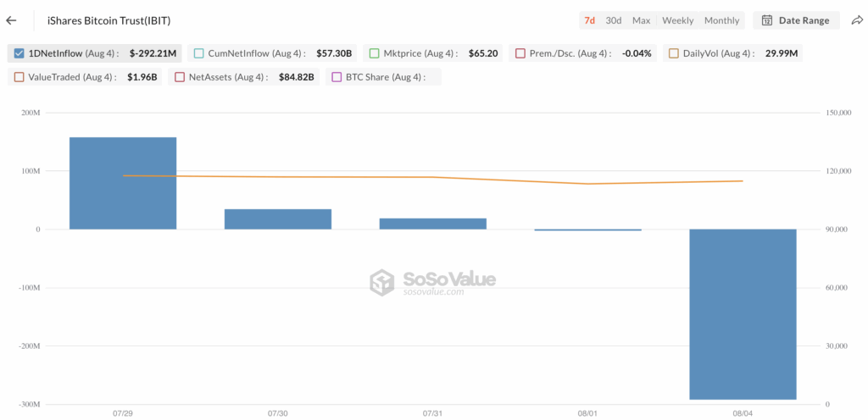Click the 07/29 inflow bar
This screenshot has height=420, width=868.
[x=123, y=183]
